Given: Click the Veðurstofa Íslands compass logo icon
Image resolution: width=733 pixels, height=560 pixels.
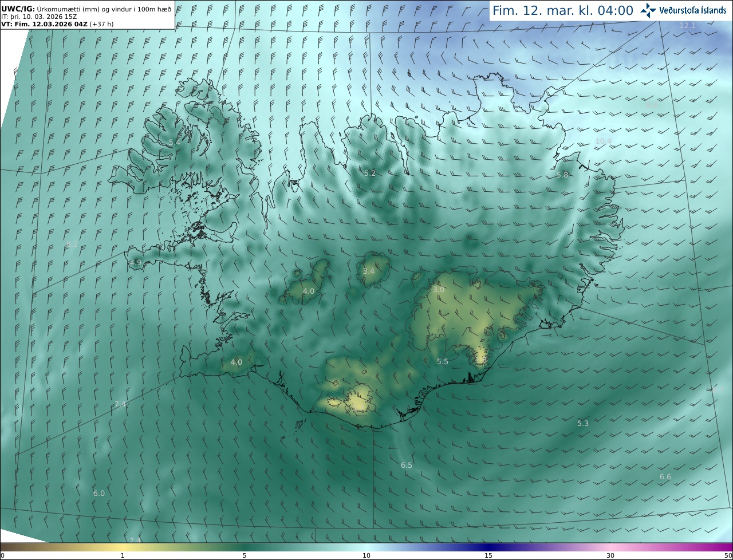Looking at the screenshot, I should coord(649,10).
